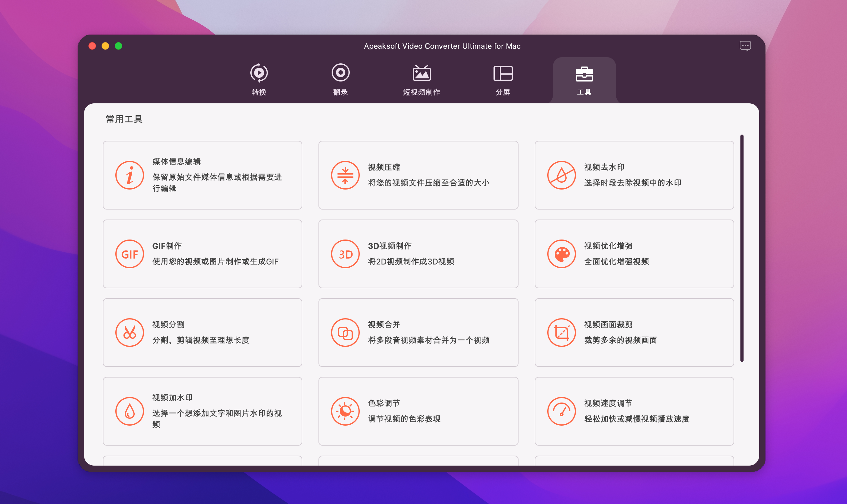Open the feedback chat bubble icon

(745, 46)
